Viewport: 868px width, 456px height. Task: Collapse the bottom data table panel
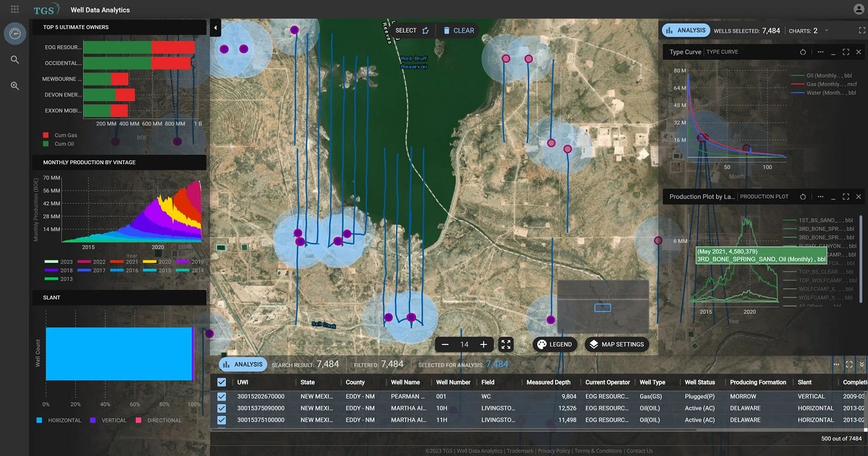pyautogui.click(x=862, y=364)
